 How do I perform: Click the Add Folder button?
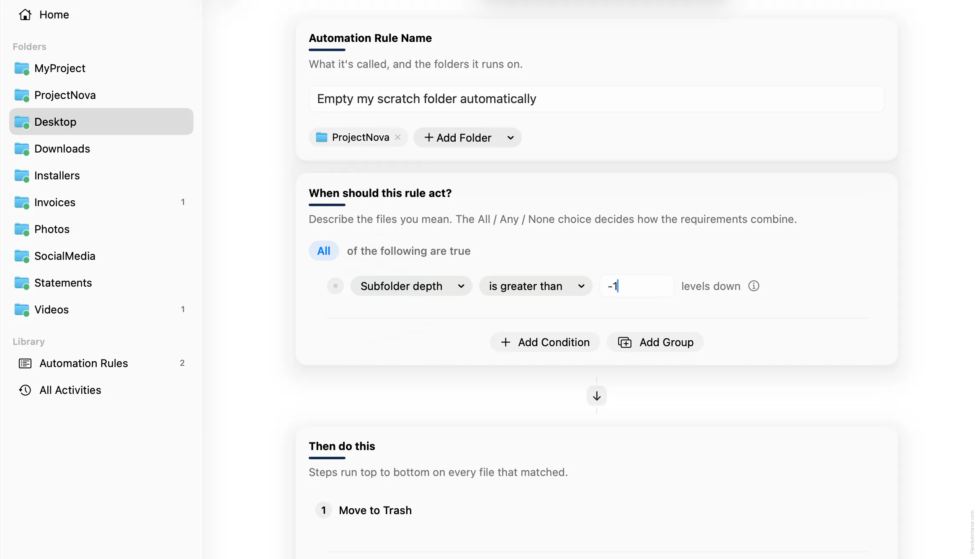pos(458,137)
